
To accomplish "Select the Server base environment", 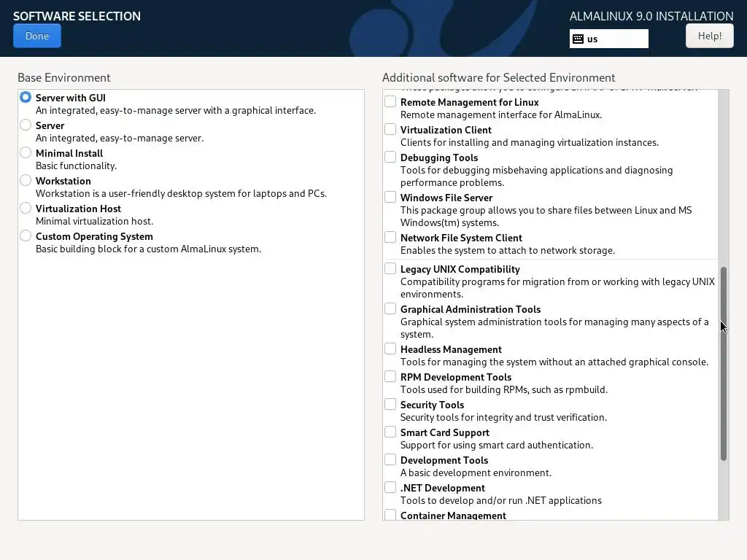I will point(26,125).
